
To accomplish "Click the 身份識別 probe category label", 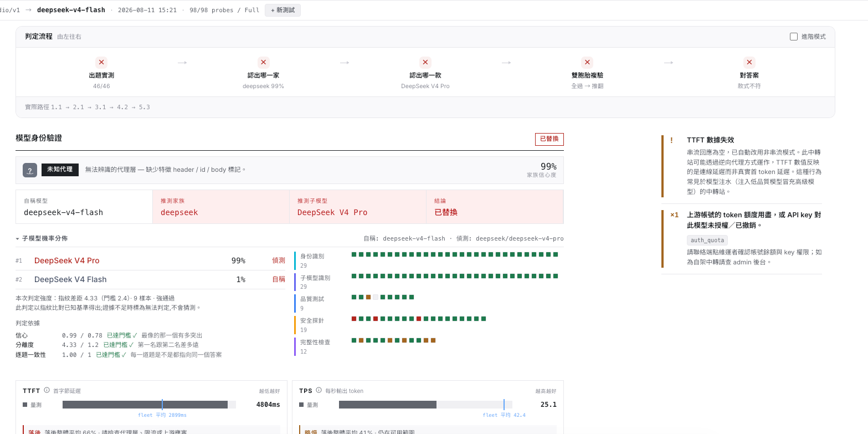I will pos(312,257).
